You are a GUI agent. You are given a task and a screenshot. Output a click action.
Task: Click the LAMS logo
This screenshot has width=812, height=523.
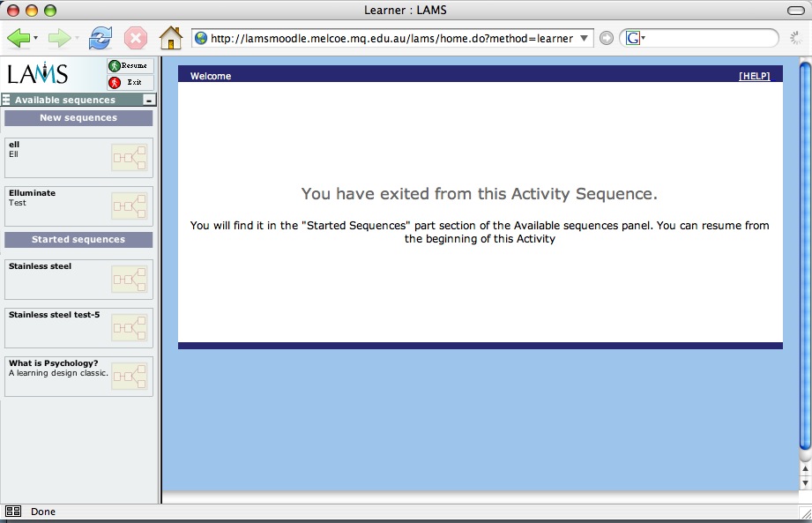(x=37, y=73)
